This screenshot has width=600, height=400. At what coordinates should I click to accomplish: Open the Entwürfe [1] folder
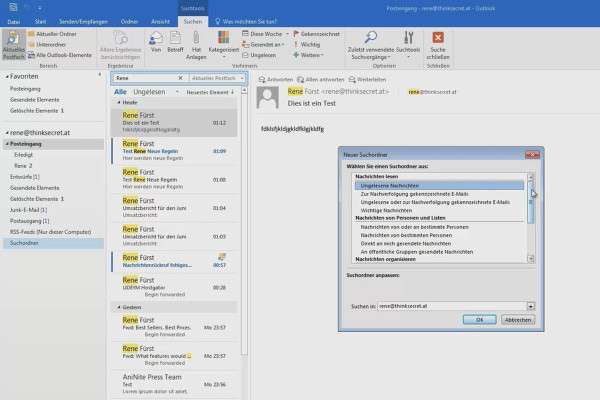tap(24, 177)
